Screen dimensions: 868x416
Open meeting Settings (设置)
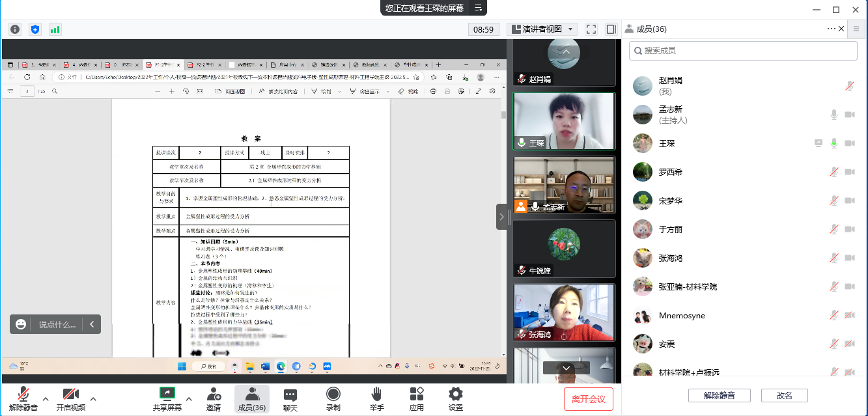456,398
